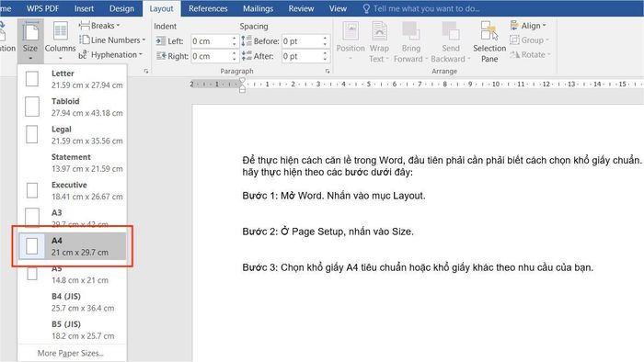
Task: Choose the Letter paper size
Action: (73, 79)
